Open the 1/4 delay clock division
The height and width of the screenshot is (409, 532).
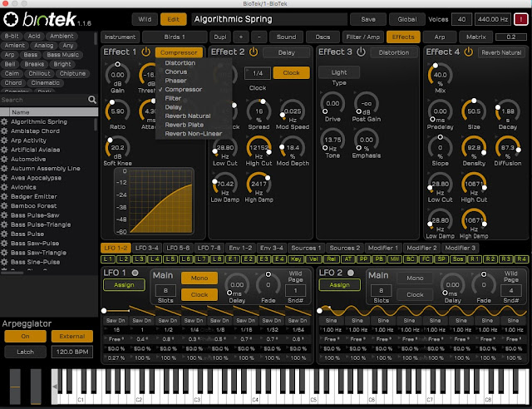pyautogui.click(x=258, y=73)
